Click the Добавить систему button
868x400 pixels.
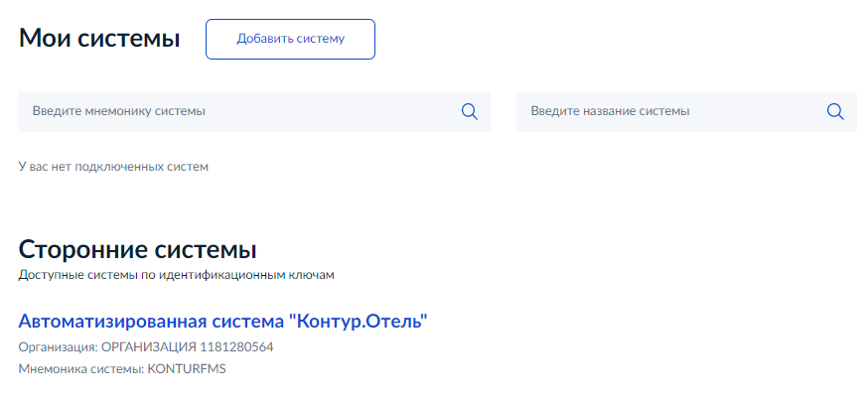[291, 40]
